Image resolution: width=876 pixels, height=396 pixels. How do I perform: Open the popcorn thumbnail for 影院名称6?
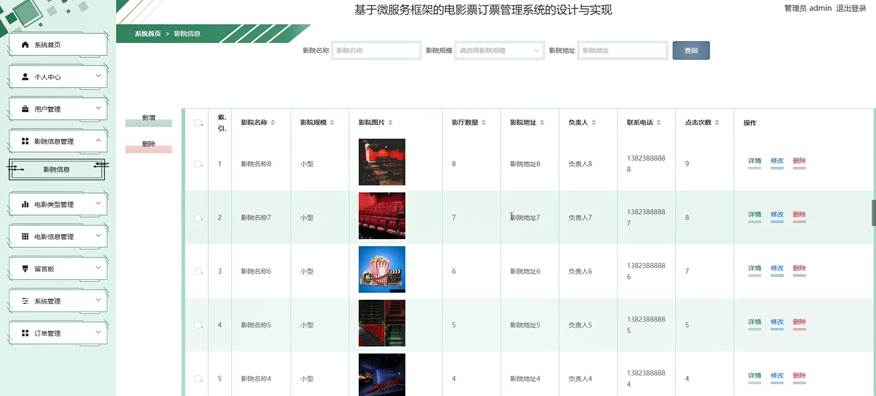(382, 269)
